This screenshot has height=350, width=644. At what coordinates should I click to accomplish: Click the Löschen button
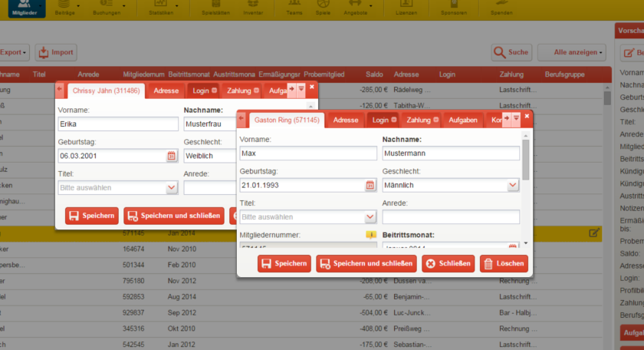tap(504, 263)
